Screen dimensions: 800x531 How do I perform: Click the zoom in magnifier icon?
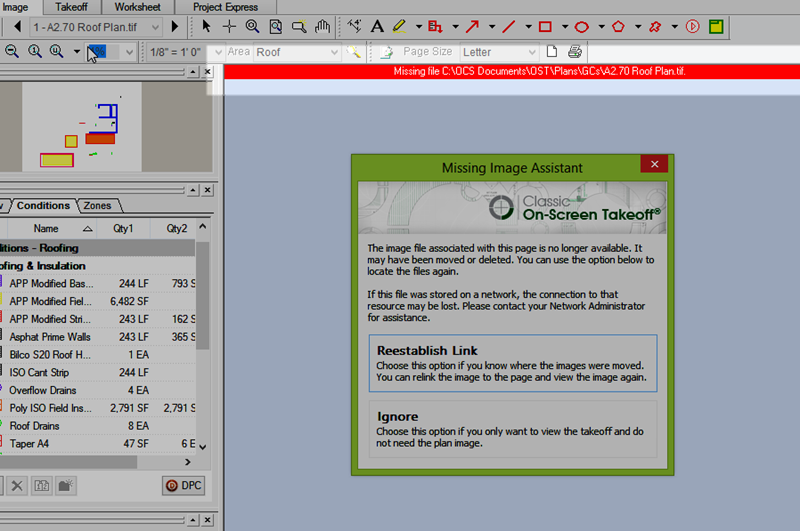pyautogui.click(x=57, y=51)
